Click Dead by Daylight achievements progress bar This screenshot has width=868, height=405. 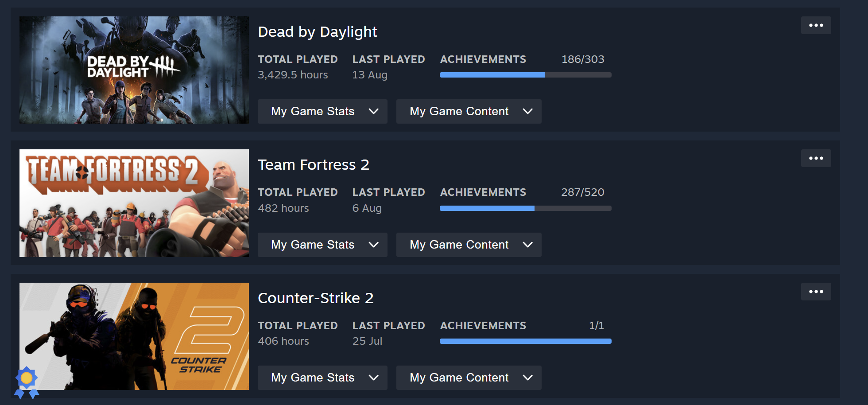pyautogui.click(x=526, y=75)
